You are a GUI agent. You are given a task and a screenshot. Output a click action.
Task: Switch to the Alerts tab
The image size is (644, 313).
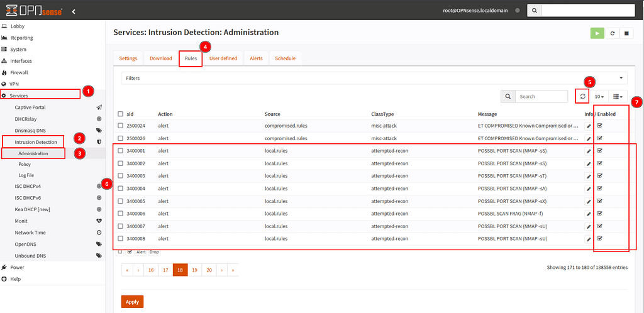click(256, 58)
